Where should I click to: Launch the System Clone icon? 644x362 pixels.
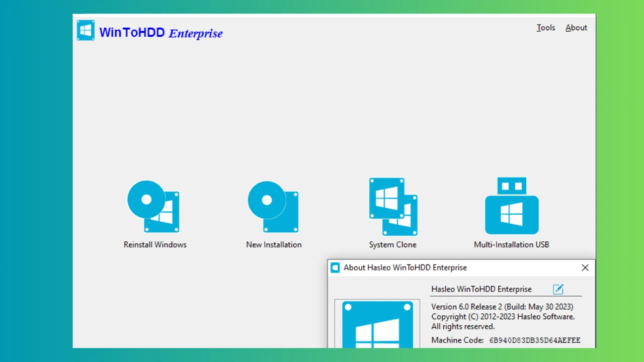pos(393,206)
